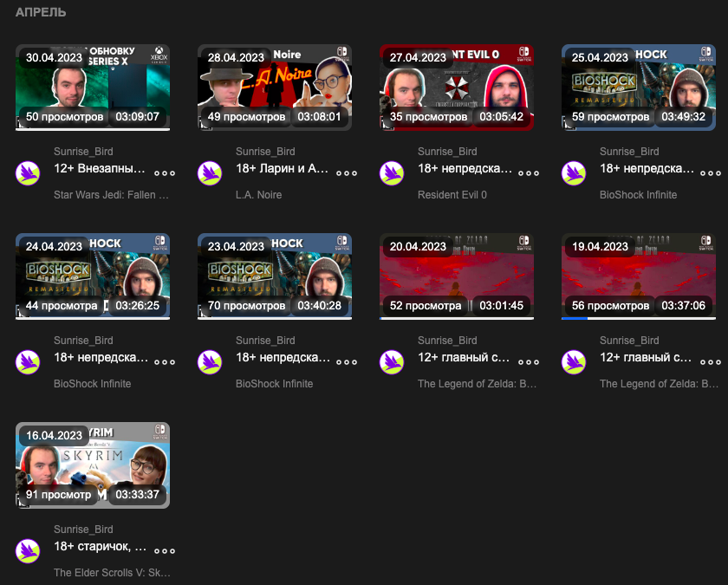This screenshot has height=585, width=728.
Task: Open video title '12+ Внезапны…'
Action: pyautogui.click(x=100, y=168)
